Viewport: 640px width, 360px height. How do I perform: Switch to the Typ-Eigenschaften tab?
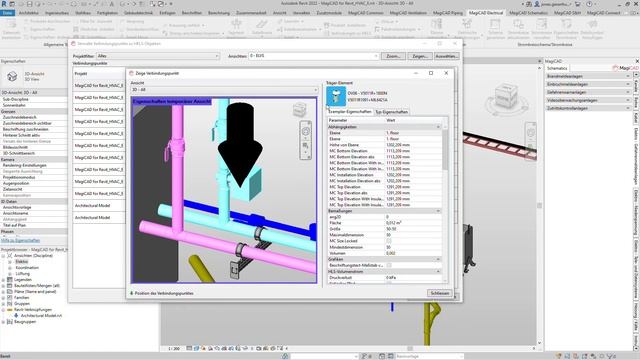391,112
